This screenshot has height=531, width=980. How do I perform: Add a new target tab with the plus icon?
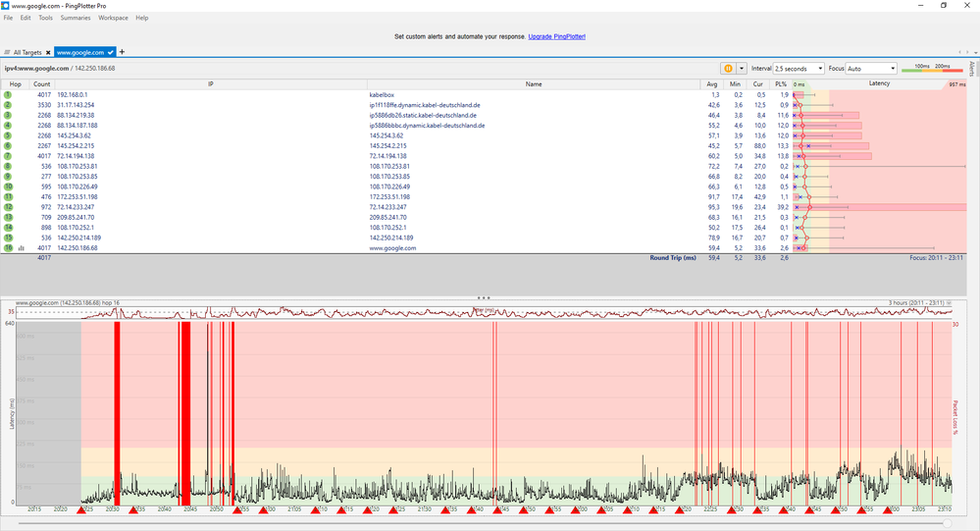pos(122,52)
